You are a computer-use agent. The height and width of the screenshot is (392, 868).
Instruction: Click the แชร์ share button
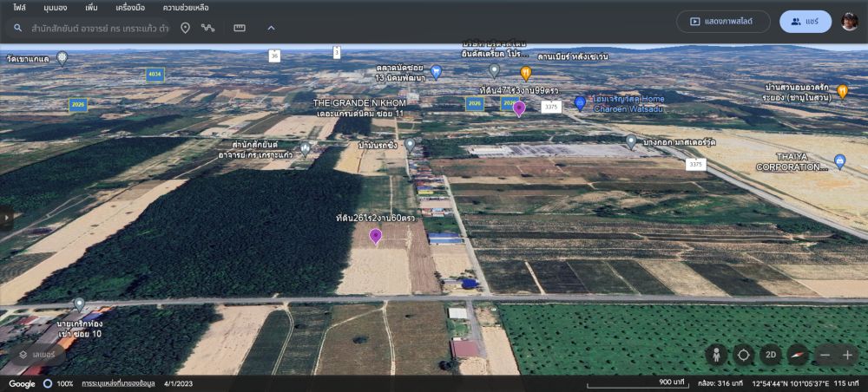click(805, 22)
